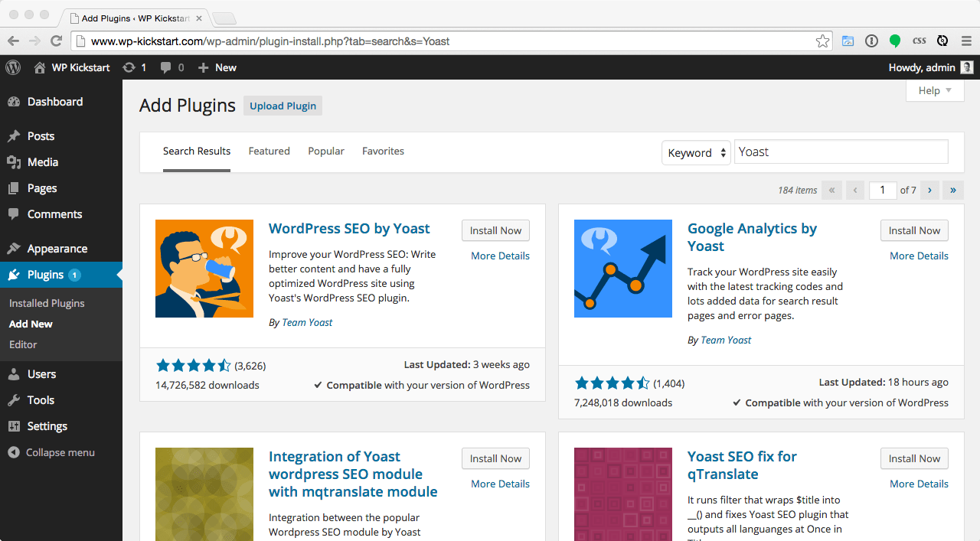Install Yoast SEO fix for qTranslate now
This screenshot has width=980, height=541.
tap(914, 458)
